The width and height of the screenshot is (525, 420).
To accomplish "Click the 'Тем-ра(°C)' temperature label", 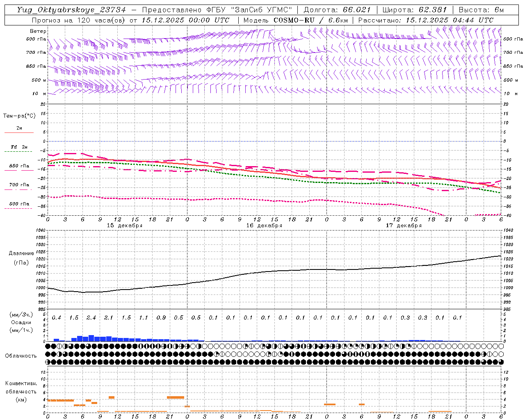I will [19, 116].
